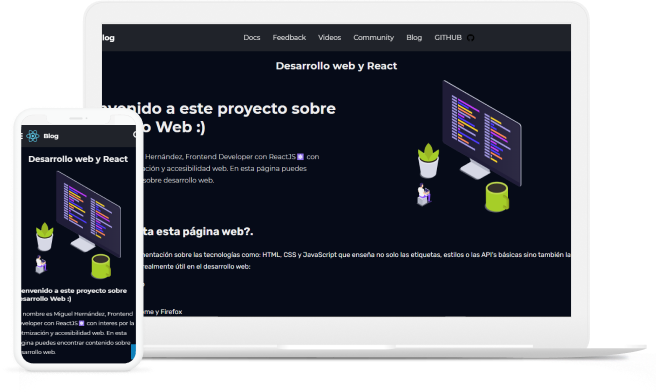Click the 'me y Firefox' text line on laptop
656x392 pixels.
pos(163,312)
